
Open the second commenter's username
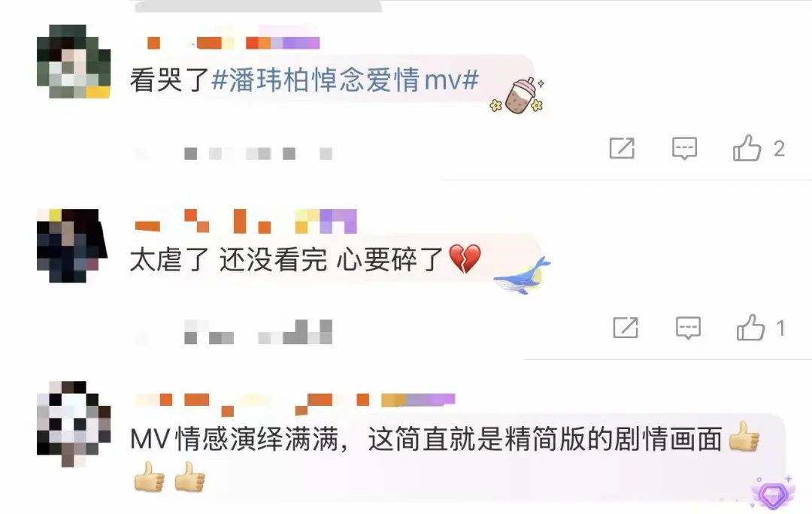(245, 222)
